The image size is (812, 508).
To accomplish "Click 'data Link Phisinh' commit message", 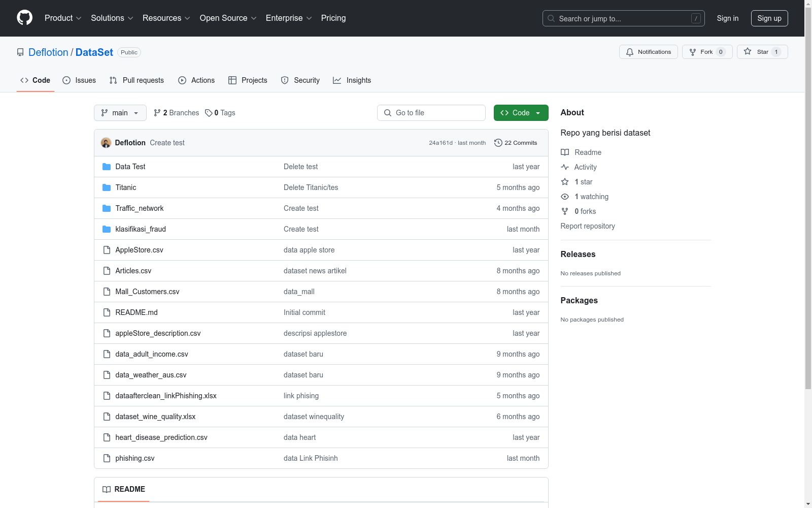I will [x=311, y=458].
